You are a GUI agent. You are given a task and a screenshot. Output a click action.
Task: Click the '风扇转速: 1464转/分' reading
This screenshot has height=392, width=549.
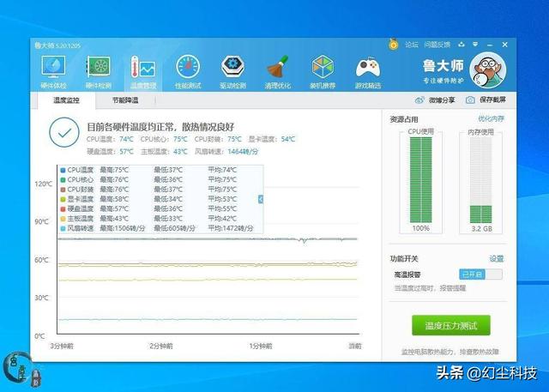(x=226, y=152)
